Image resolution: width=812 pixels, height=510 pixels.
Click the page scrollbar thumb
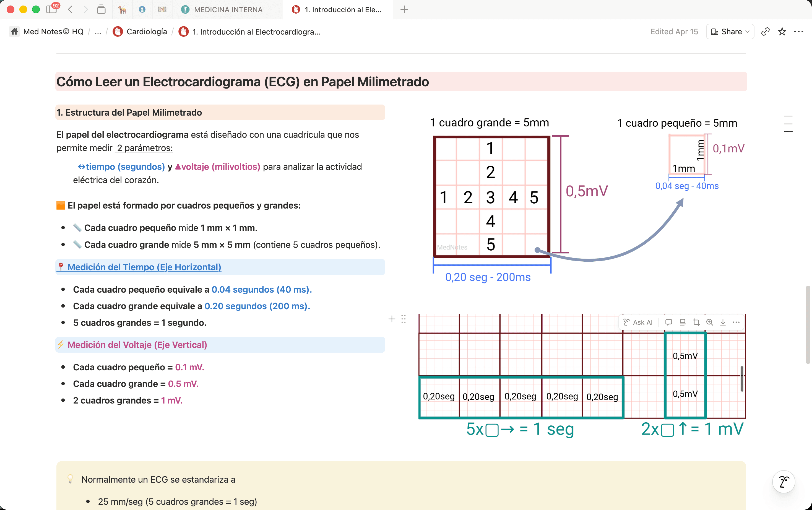[808, 324]
